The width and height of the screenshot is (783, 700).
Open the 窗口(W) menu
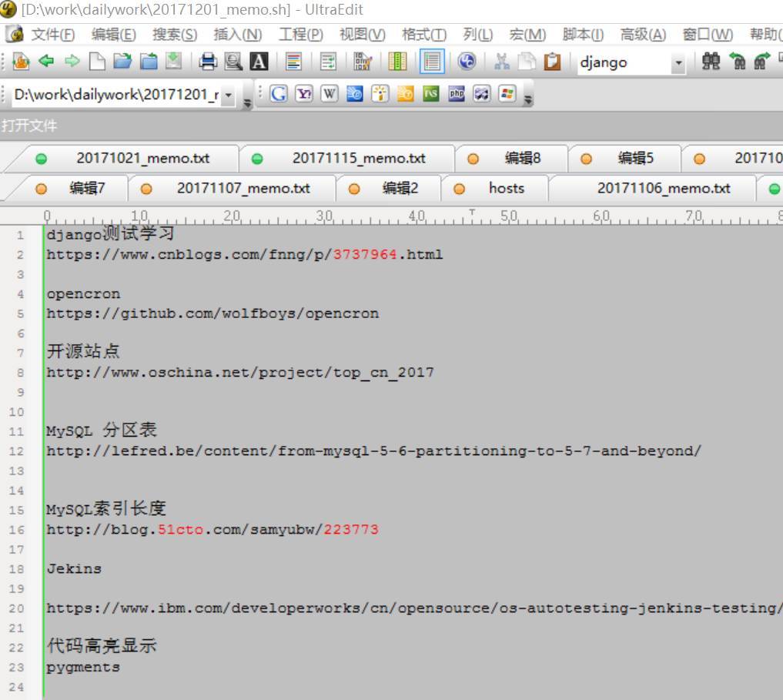tap(708, 35)
